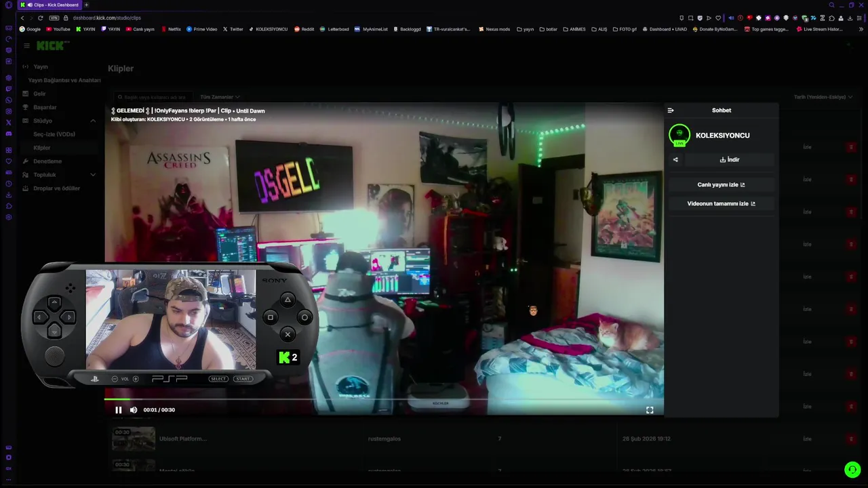
Task: Open the Prime Video bookmark
Action: (x=202, y=29)
